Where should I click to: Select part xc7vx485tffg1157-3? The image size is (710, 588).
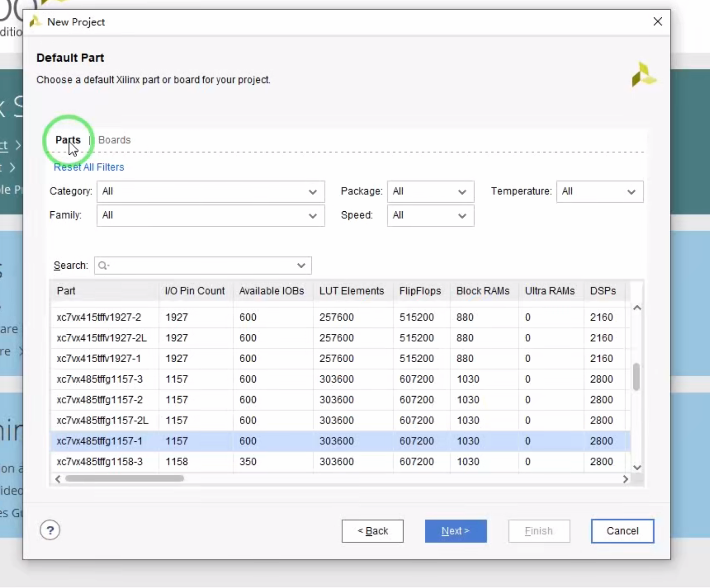coord(340,380)
